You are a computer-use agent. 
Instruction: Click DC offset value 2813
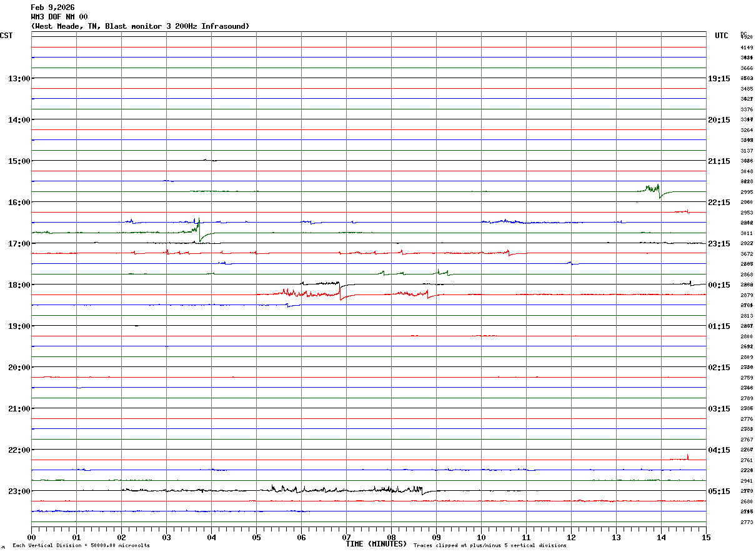pyautogui.click(x=747, y=316)
